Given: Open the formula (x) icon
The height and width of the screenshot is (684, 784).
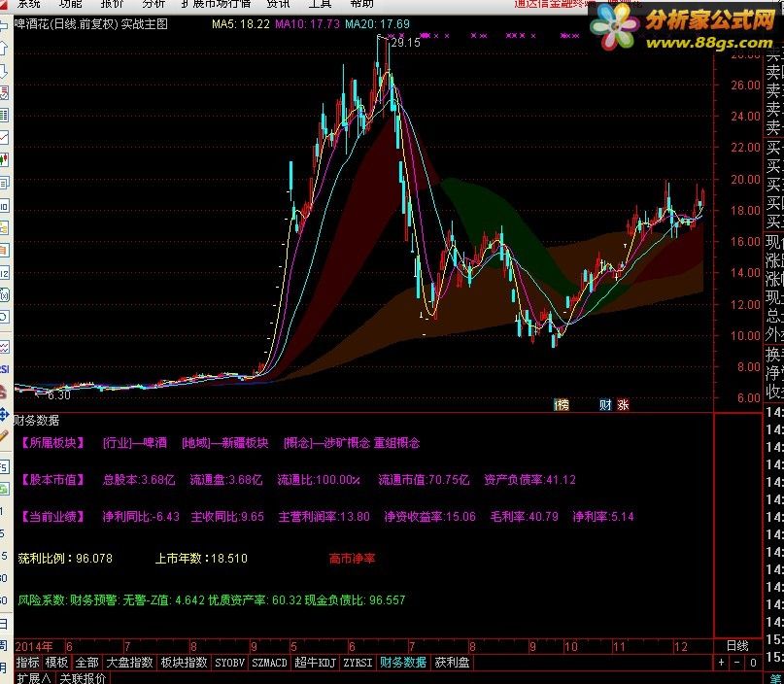Looking at the screenshot, I should pos(4,295).
